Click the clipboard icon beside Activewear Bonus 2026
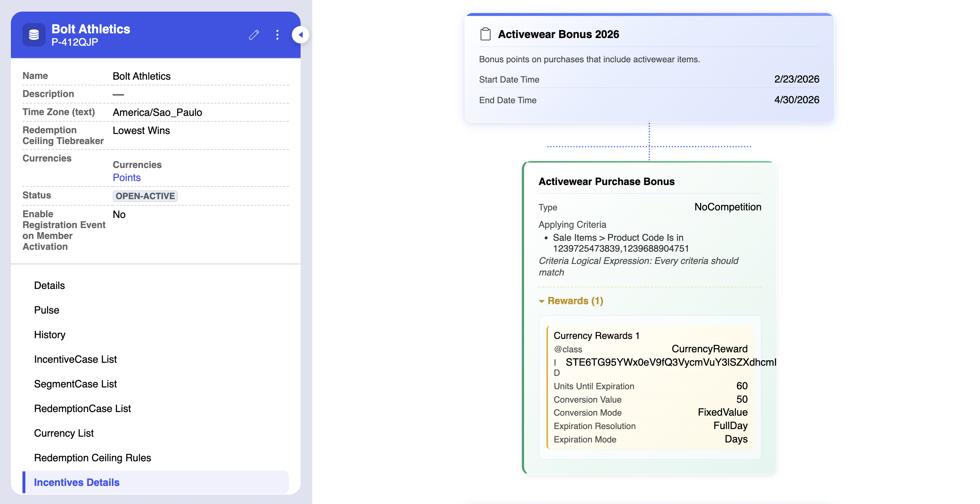This screenshot has height=504, width=980. [x=485, y=34]
